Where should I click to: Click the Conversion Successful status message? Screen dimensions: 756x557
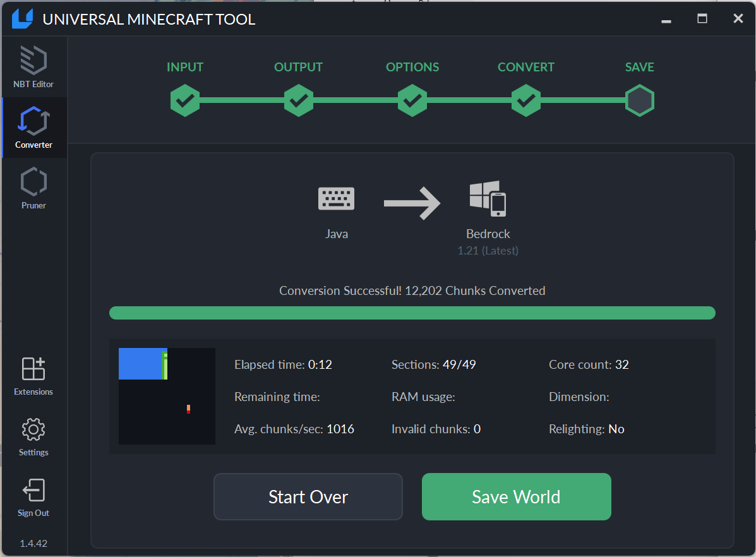412,290
